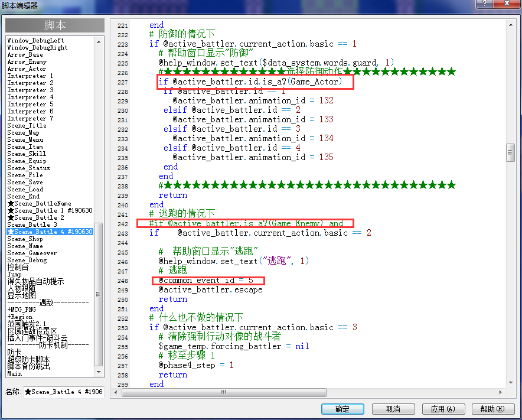
Task: Confirm changes with the 确定 button
Action: pos(342,409)
